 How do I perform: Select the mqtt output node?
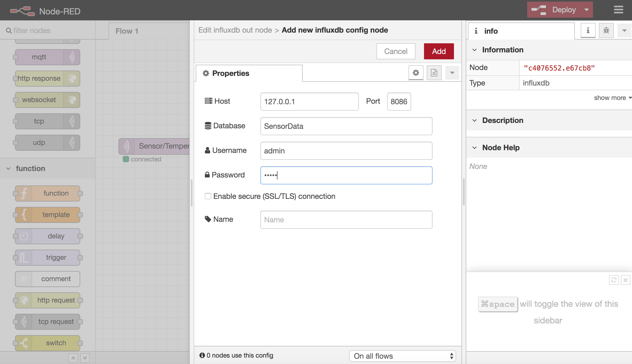pos(47,57)
